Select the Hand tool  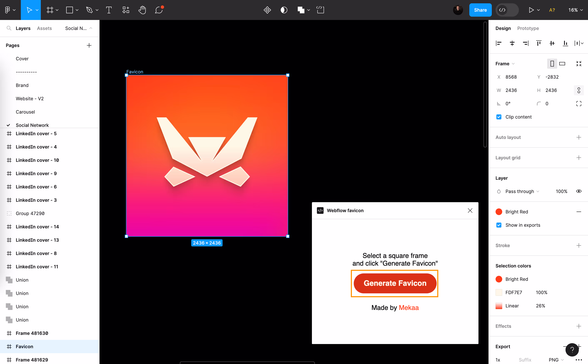tap(142, 10)
